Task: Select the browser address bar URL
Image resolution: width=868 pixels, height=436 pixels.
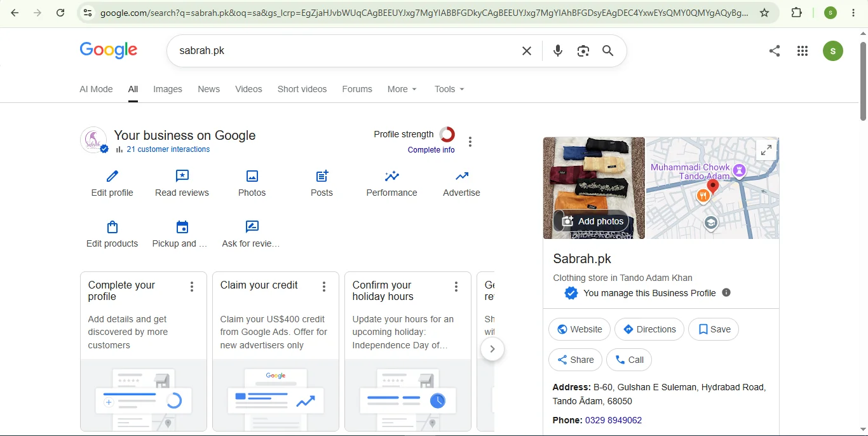Action: click(x=424, y=13)
